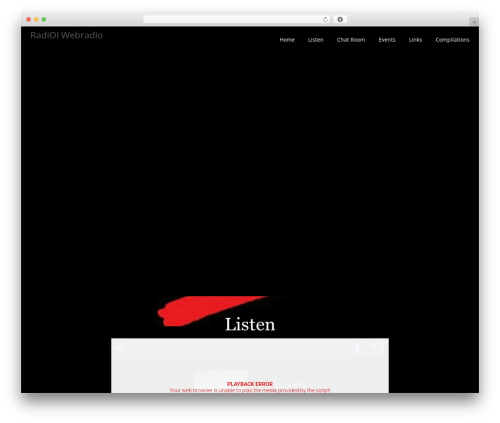Image resolution: width=500 pixels, height=423 pixels.
Task: Navigate to Compilations
Action: click(452, 40)
